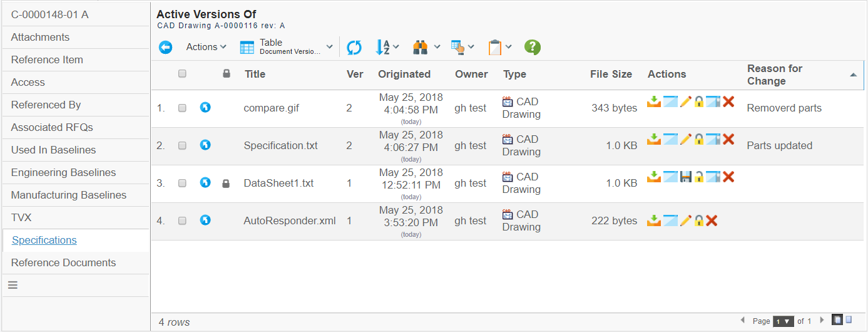
Task: Open the page number dropdown
Action: (783, 321)
